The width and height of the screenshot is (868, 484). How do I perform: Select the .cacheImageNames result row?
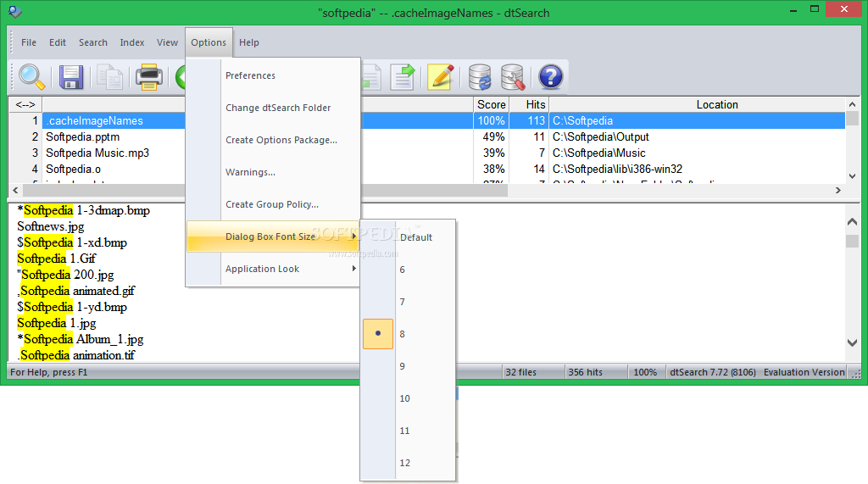(x=427, y=120)
